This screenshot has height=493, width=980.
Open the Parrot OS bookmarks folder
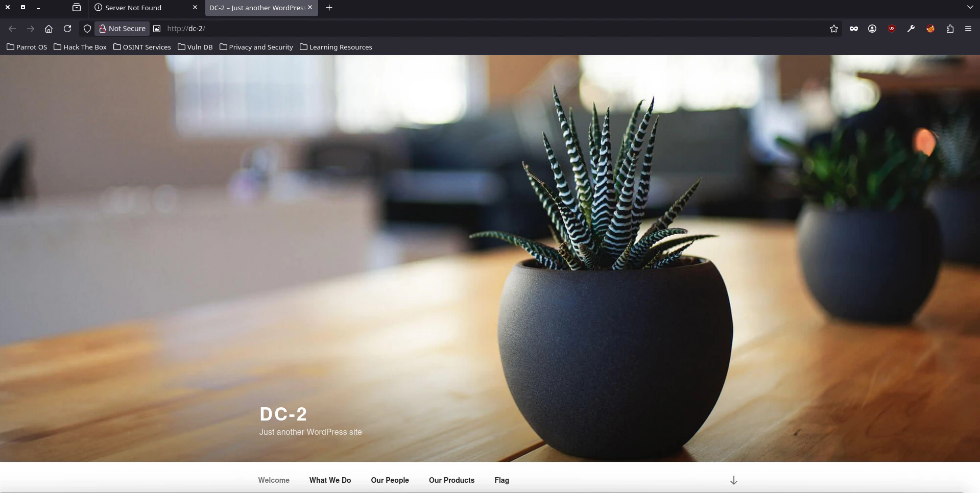point(27,47)
